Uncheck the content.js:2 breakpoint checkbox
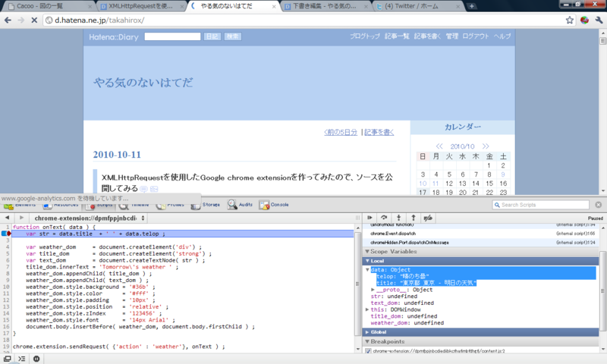607x364 pixels. point(368,351)
